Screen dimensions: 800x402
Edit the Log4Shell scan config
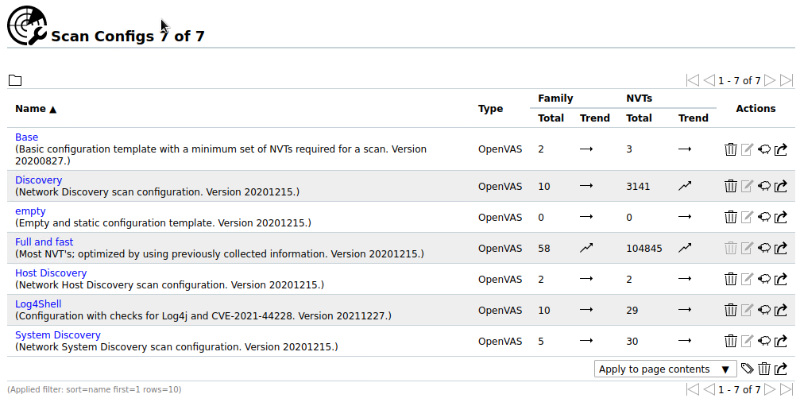tap(747, 310)
